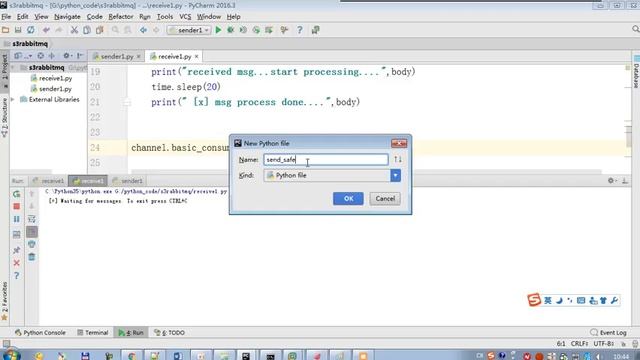Open the Database side panel
This screenshot has height=360, width=640.
(x=636, y=71)
